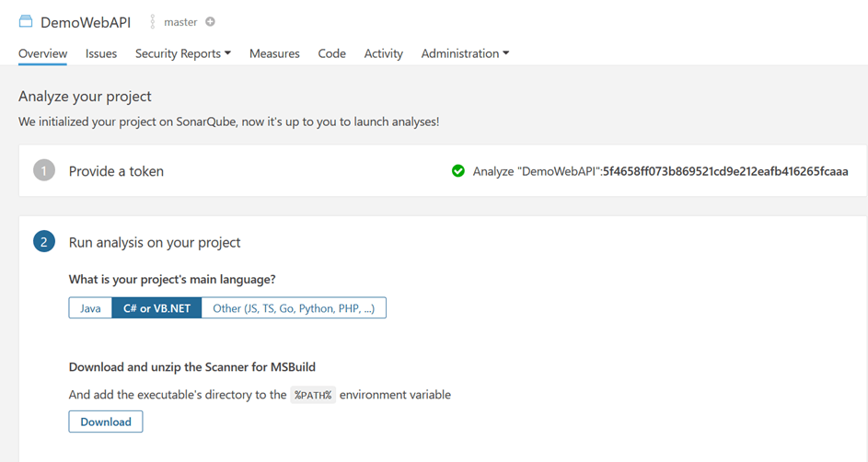Click the Download button for MSBuild scanner

106,422
